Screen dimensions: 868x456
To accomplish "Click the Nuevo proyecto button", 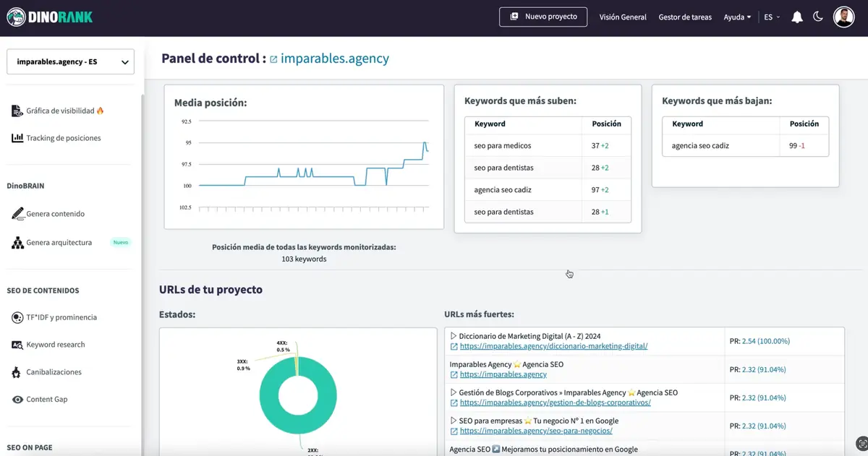I will [x=543, y=17].
